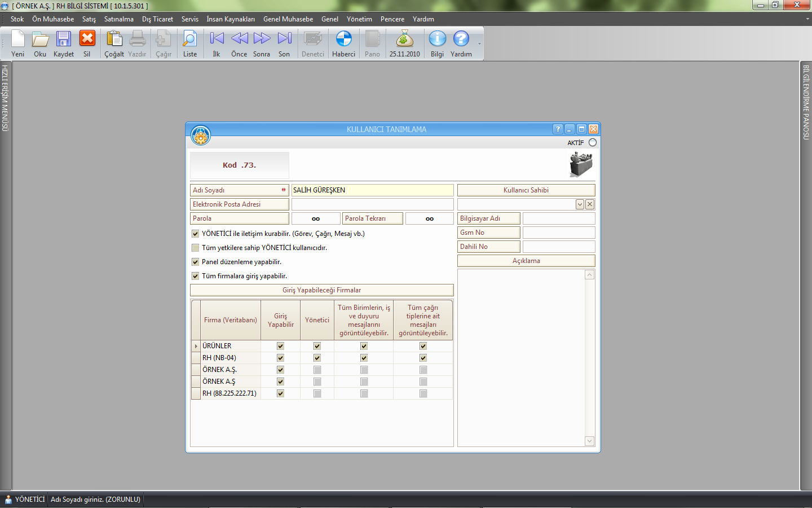812x508 pixels.
Task: Click the Giriş Yapabileceği Firmalar header button
Action: pyautogui.click(x=321, y=290)
